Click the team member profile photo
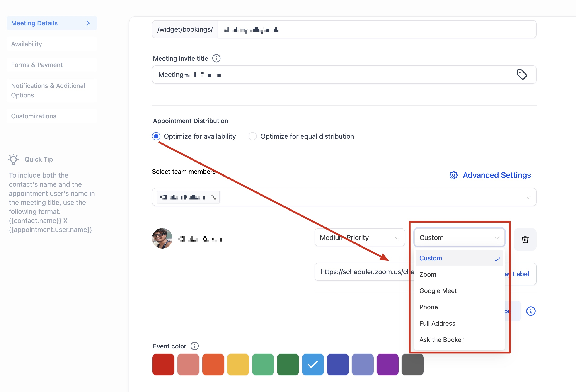This screenshot has width=576, height=392. tap(162, 238)
